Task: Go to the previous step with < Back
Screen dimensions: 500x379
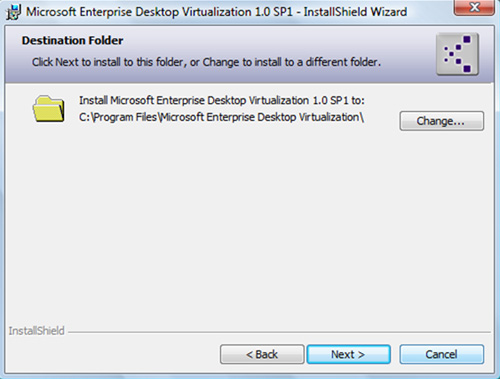Action: coord(262,354)
